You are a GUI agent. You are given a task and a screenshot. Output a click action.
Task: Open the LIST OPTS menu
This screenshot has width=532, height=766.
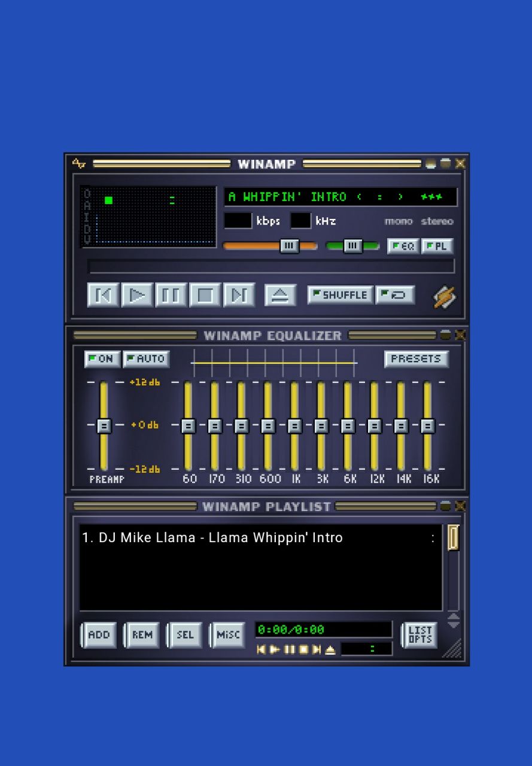pos(420,635)
